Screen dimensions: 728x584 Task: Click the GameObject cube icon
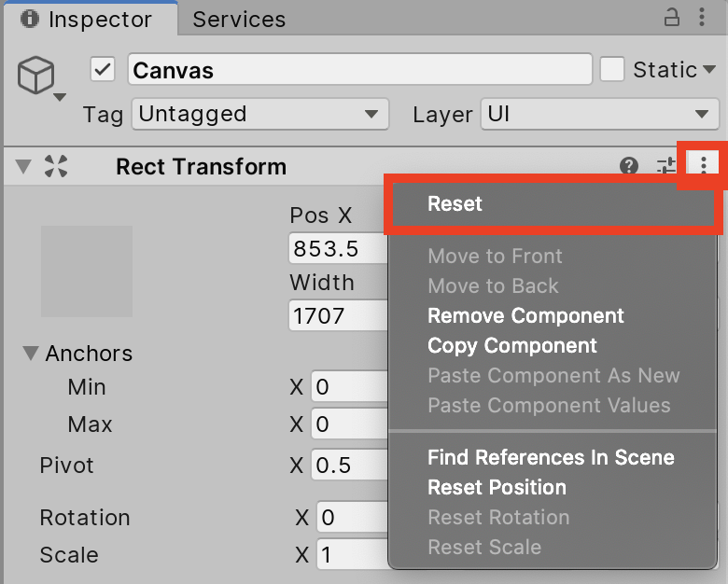(x=36, y=75)
